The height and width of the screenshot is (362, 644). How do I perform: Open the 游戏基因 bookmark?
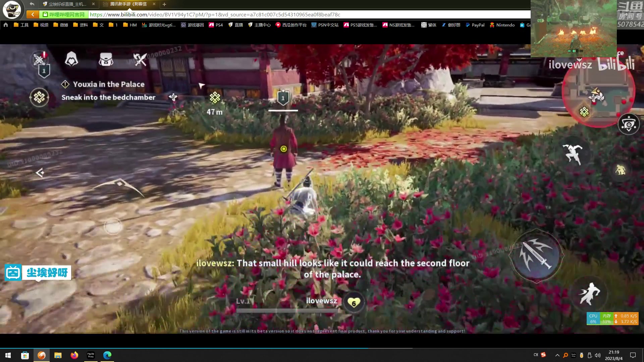coord(193,25)
